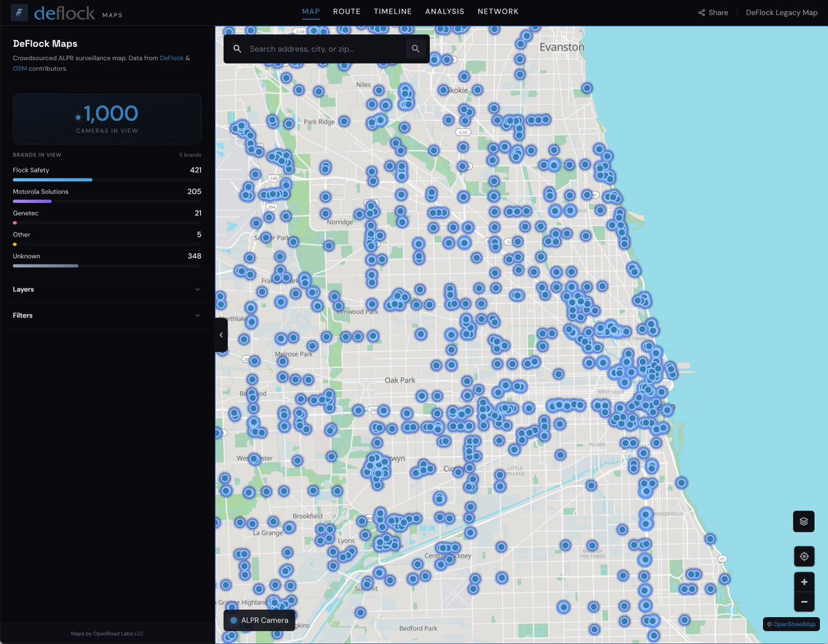Zoom in with the plus button
Screen dimensions: 828x644
tap(804, 582)
